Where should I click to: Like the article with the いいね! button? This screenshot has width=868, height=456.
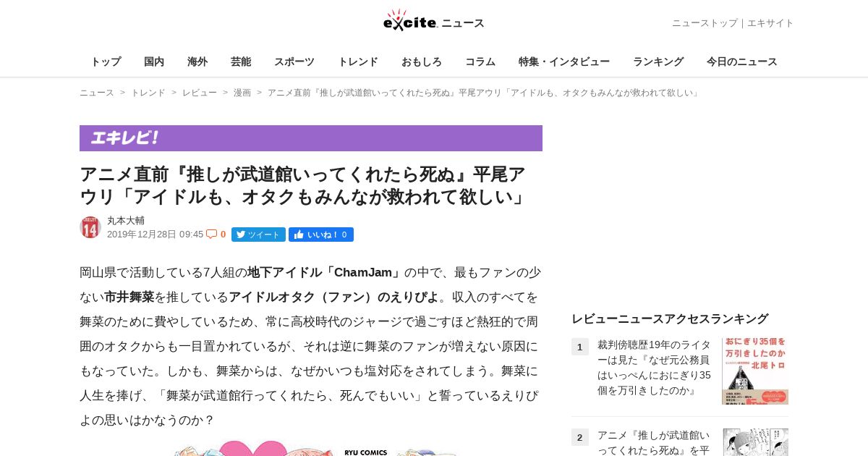coord(321,235)
